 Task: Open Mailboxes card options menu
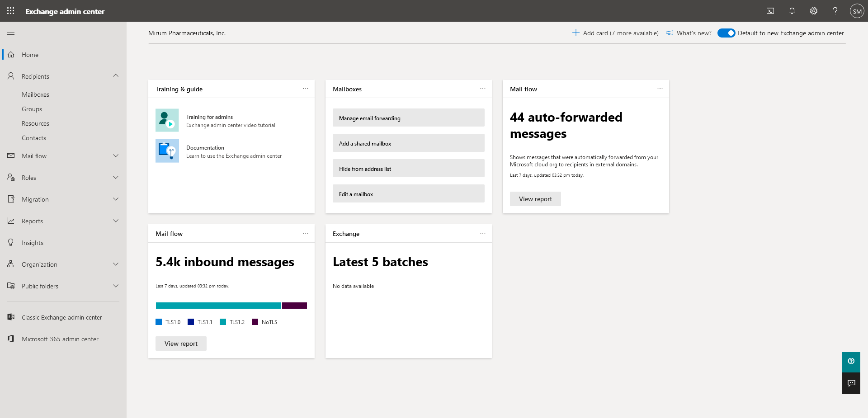tap(483, 89)
